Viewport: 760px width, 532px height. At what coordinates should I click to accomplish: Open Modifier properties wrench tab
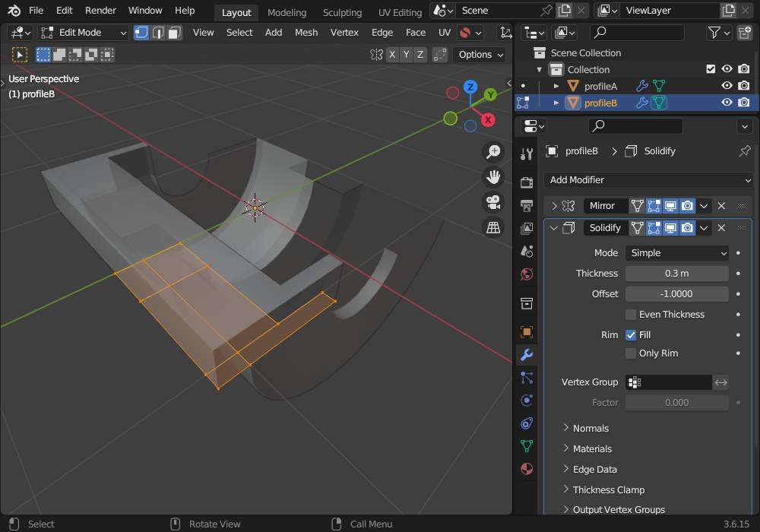[527, 355]
